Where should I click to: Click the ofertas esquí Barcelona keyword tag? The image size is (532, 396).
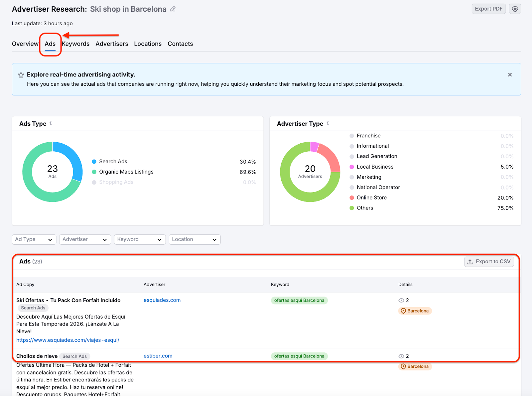299,300
